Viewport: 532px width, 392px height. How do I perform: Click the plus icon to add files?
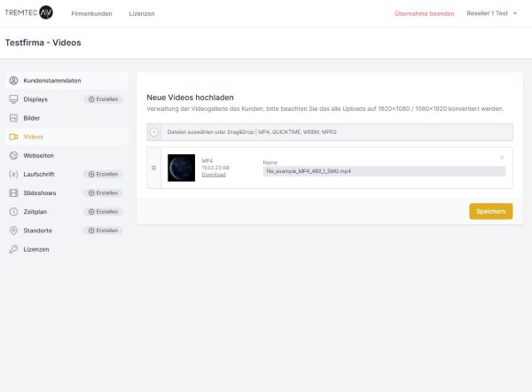click(x=154, y=132)
